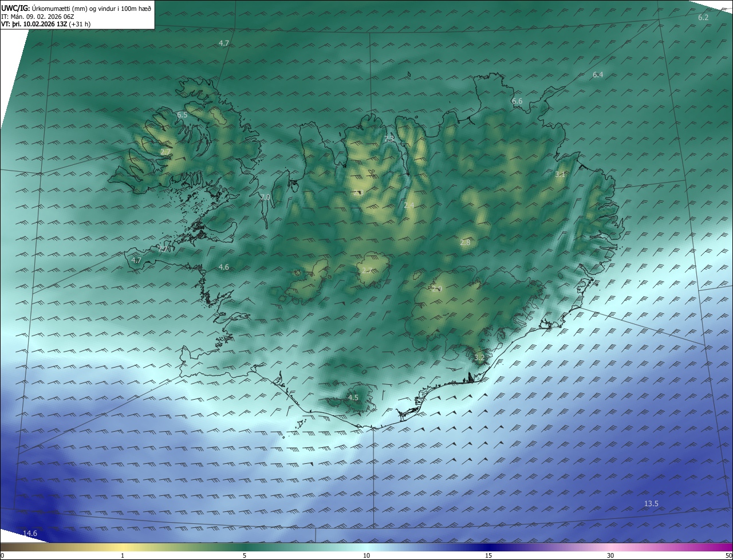Click the 6.6 value label on the map
The width and height of the screenshot is (733, 560).
point(517,101)
